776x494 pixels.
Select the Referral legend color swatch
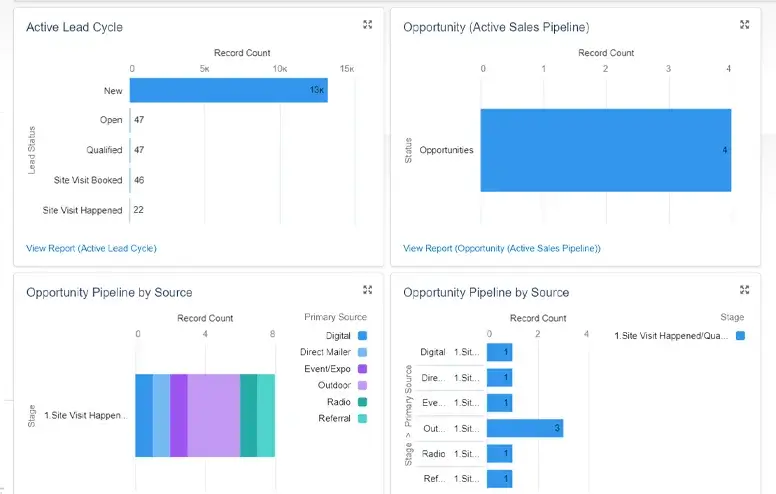coord(362,418)
